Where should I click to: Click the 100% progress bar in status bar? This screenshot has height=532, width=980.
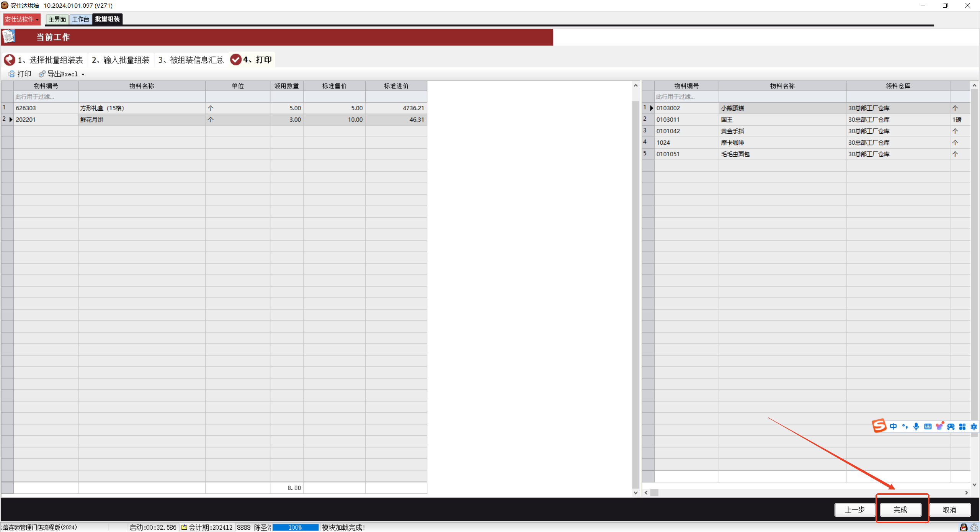(295, 527)
